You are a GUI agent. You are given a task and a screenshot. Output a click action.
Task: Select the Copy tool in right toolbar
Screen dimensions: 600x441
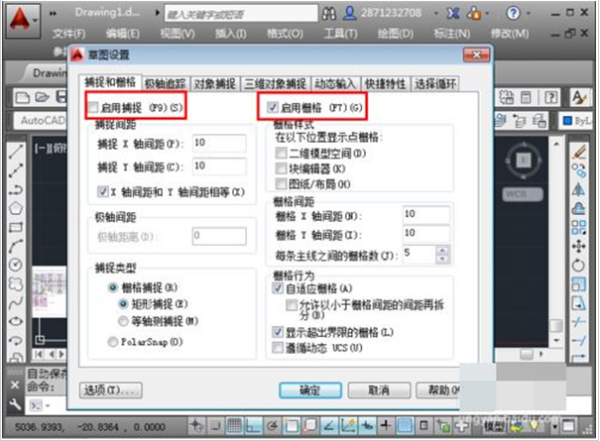[x=579, y=170]
